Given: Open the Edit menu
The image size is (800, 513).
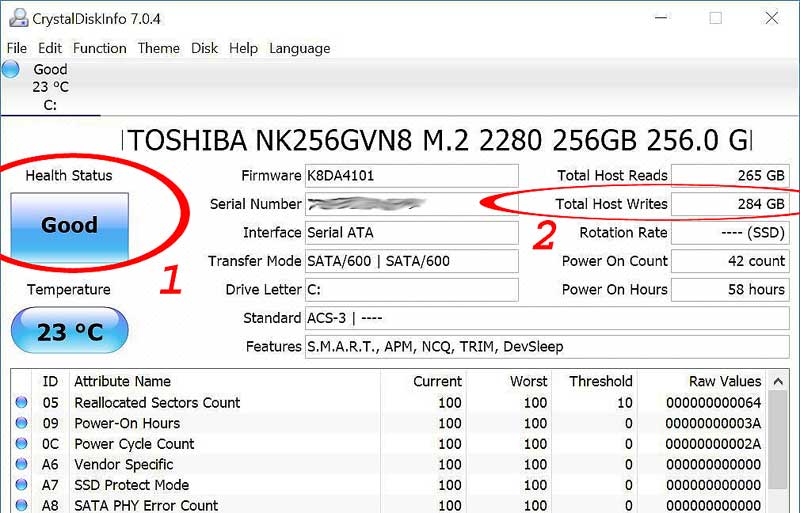Looking at the screenshot, I should point(49,48).
